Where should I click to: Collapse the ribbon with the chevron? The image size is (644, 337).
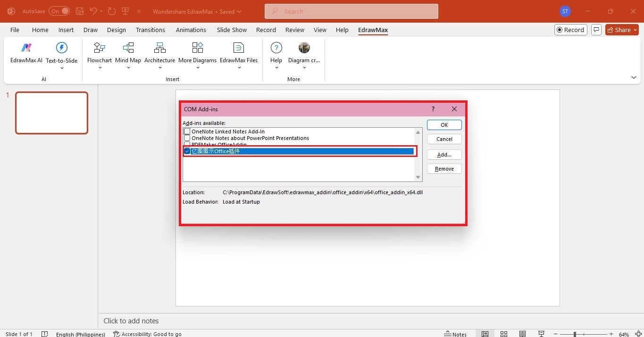pos(634,77)
